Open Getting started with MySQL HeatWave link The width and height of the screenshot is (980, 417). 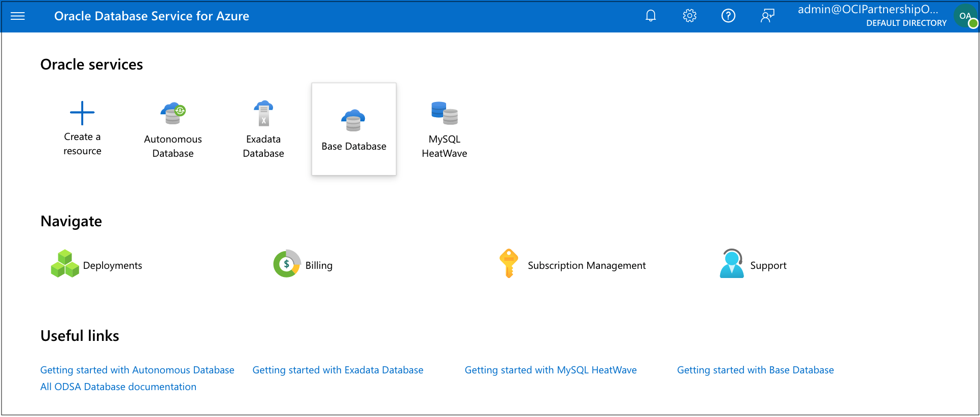(x=551, y=370)
